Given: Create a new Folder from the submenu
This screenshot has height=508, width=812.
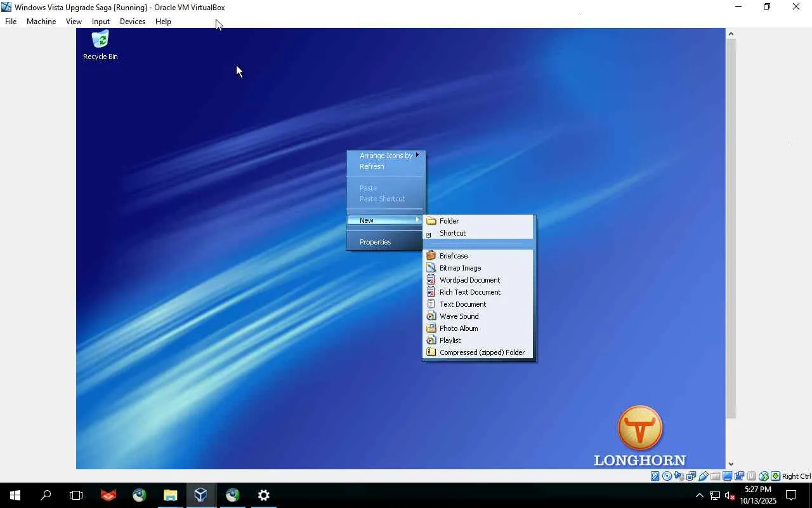Looking at the screenshot, I should coord(478,221).
